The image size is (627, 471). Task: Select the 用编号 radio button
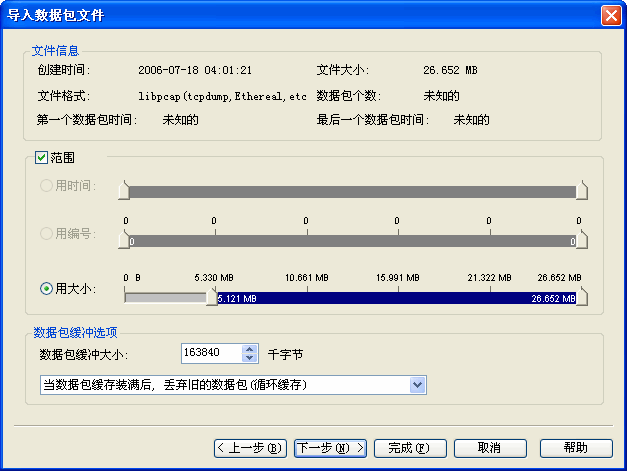[x=46, y=234]
